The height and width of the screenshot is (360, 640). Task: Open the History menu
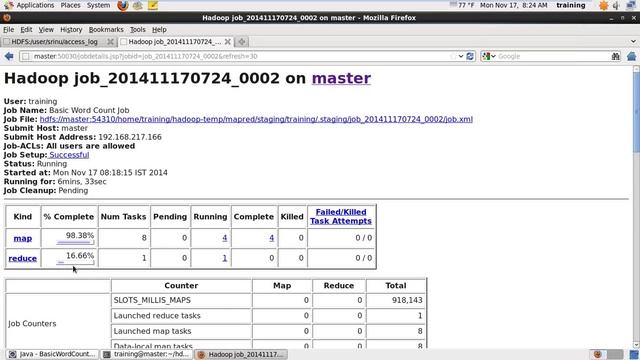coord(71,30)
